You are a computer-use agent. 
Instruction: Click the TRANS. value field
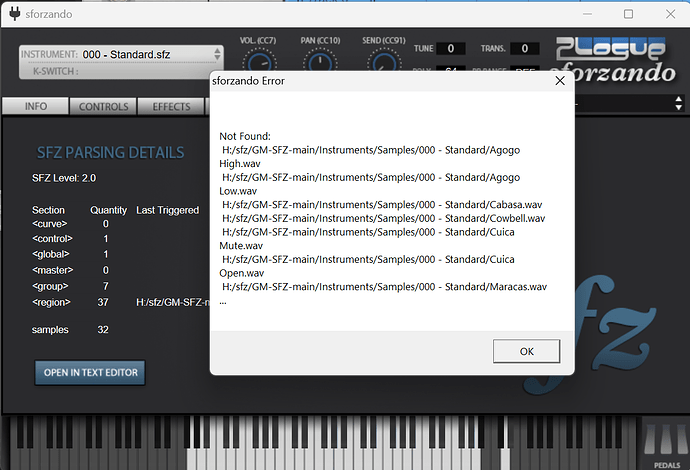point(525,48)
